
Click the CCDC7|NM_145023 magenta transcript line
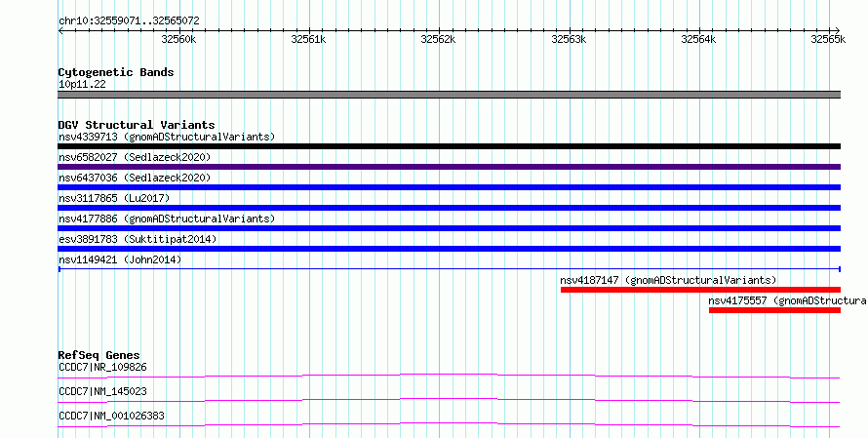[449, 400]
